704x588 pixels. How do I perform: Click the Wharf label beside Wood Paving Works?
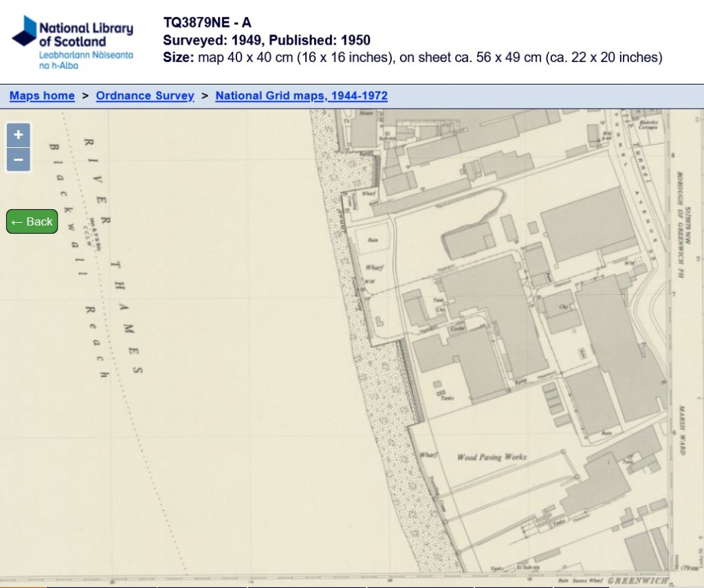pos(428,455)
